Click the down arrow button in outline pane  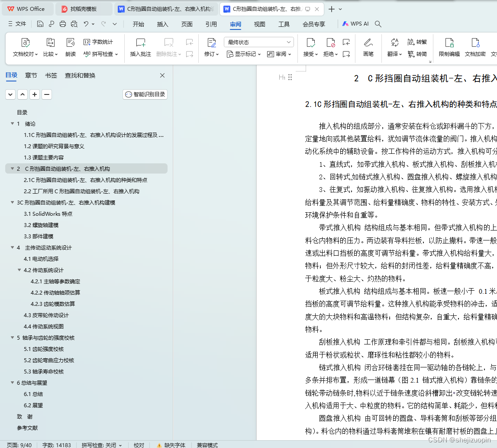tap(10, 94)
